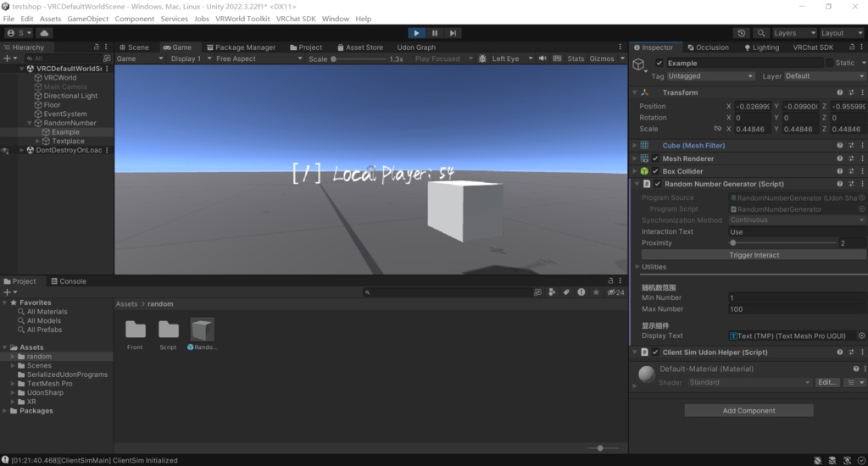
Task: Disable the Box Collider component checkbox
Action: [655, 171]
